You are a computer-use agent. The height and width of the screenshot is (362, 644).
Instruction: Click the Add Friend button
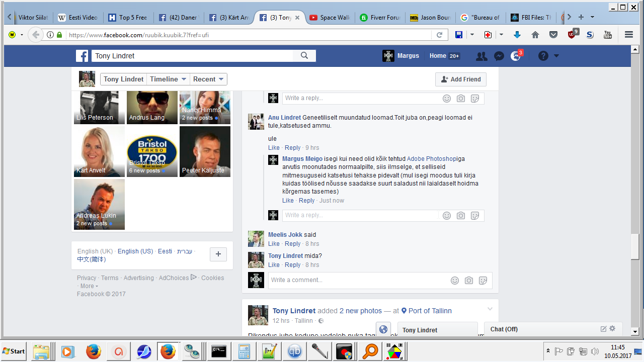(x=461, y=79)
